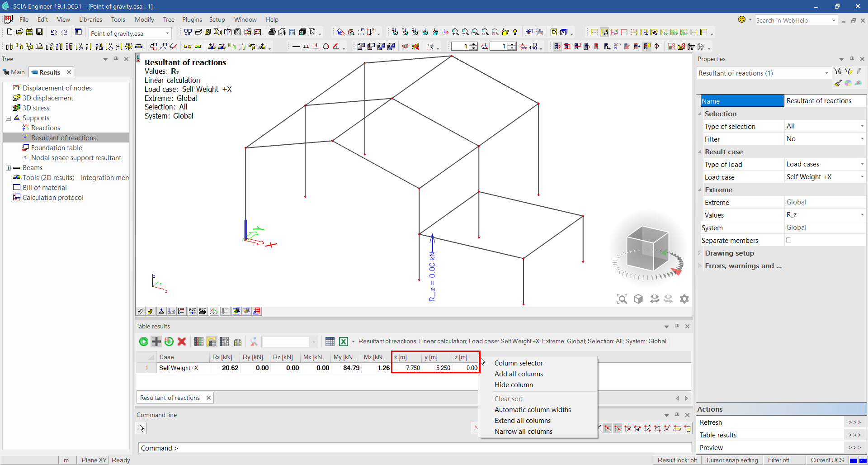This screenshot has height=465, width=868.
Task: Click the red X icon in Table results
Action: [x=182, y=342]
